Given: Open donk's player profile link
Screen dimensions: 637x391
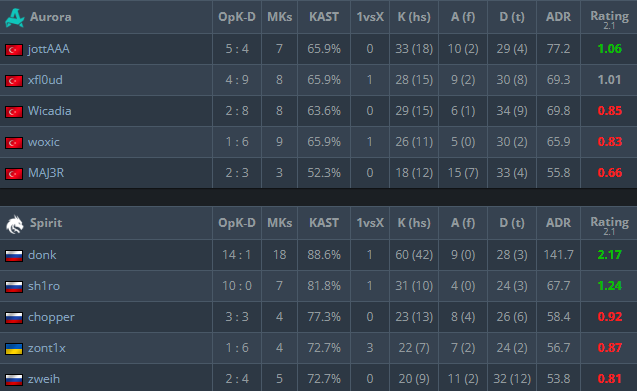Looking at the screenshot, I should pos(42,255).
